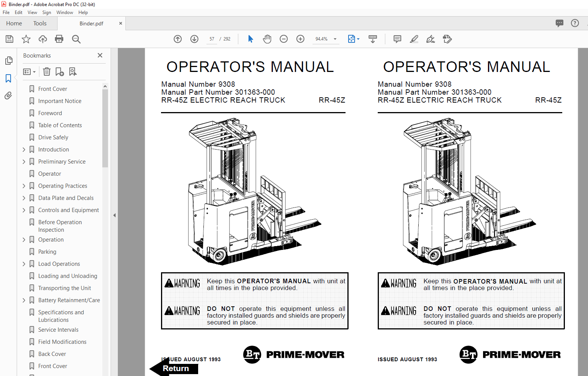Go to the Field Modifications bookmark
The image size is (588, 376).
coord(62,342)
